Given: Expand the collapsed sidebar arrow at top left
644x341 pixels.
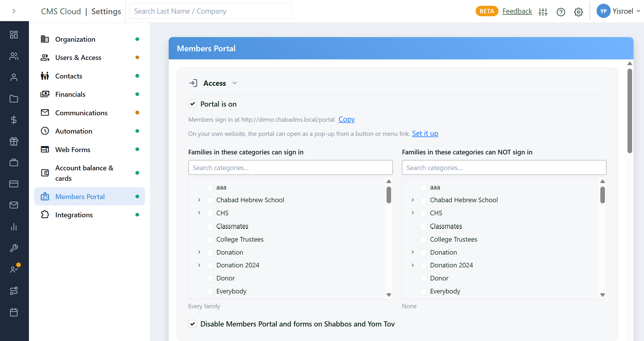Looking at the screenshot, I should (x=14, y=11).
